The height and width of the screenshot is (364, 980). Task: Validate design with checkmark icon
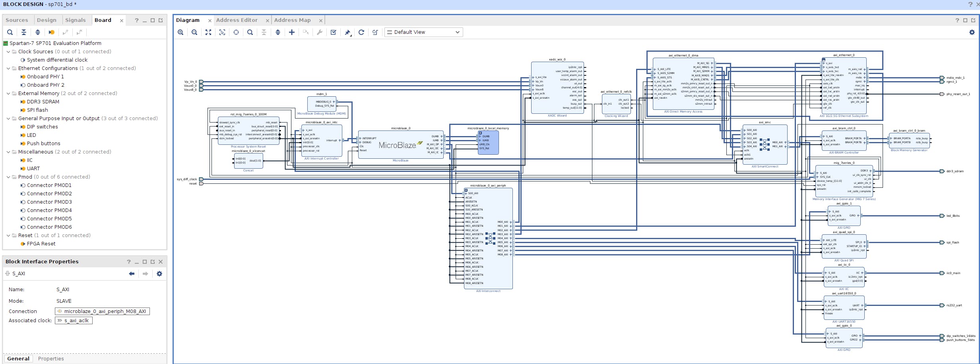(334, 32)
